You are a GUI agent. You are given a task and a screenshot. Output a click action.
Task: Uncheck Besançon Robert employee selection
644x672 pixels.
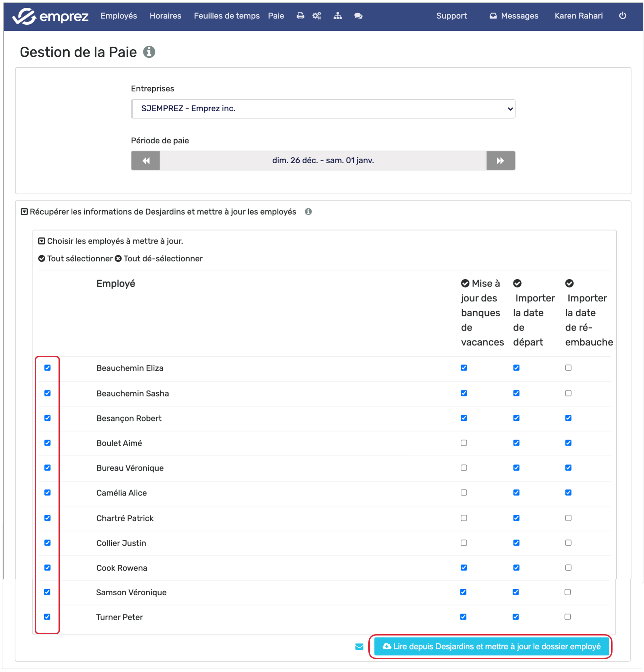click(x=47, y=418)
